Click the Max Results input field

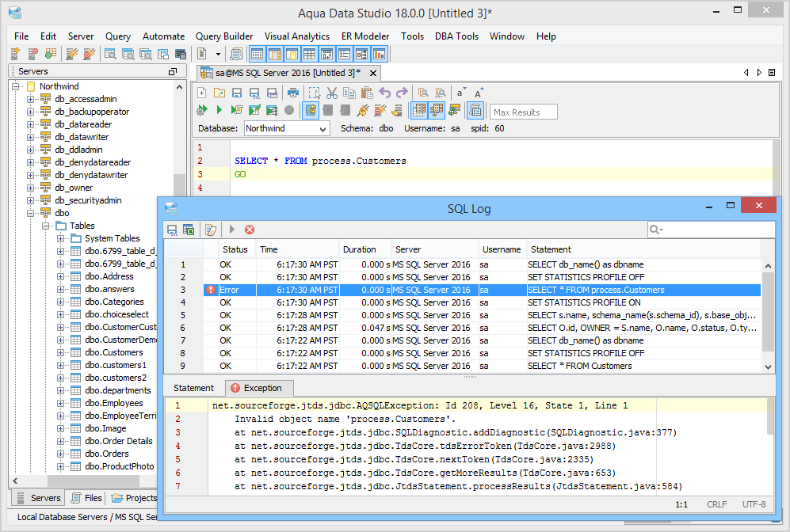coord(524,112)
